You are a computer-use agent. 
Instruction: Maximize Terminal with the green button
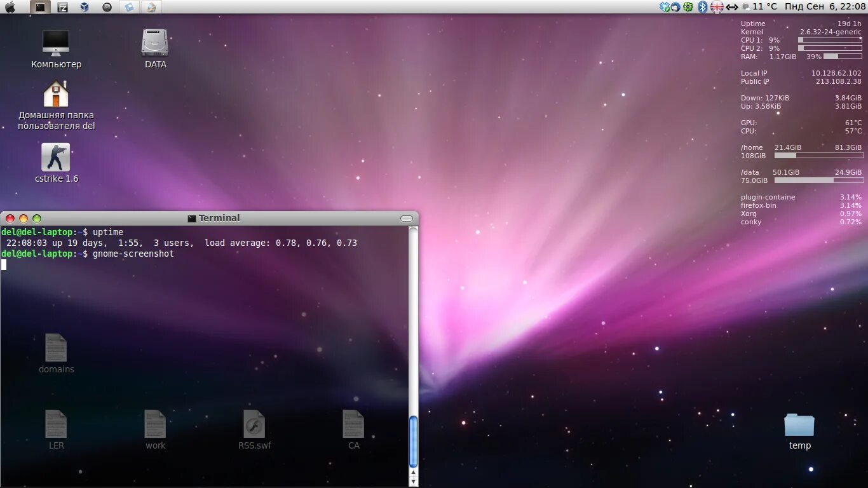tap(37, 218)
